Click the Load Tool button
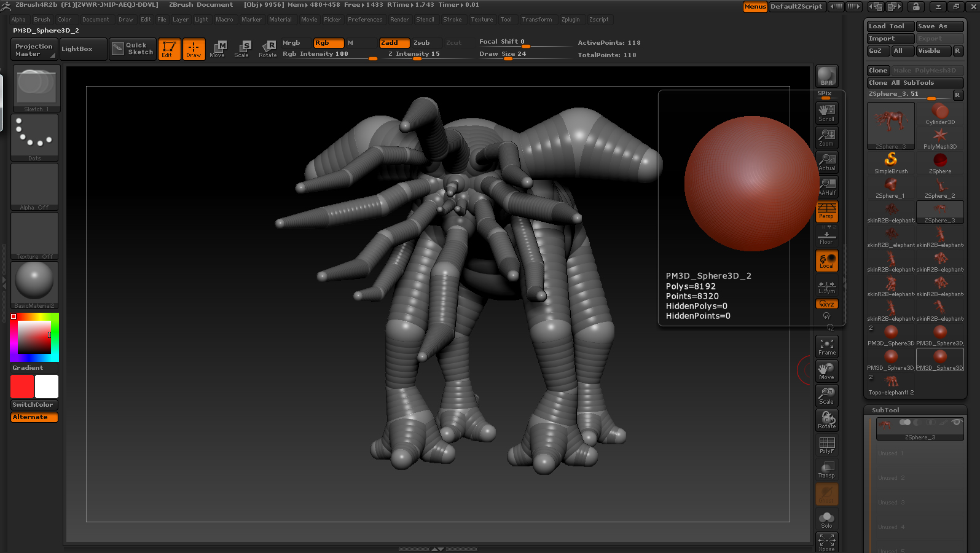Viewport: 980px width, 553px height. 890,26
